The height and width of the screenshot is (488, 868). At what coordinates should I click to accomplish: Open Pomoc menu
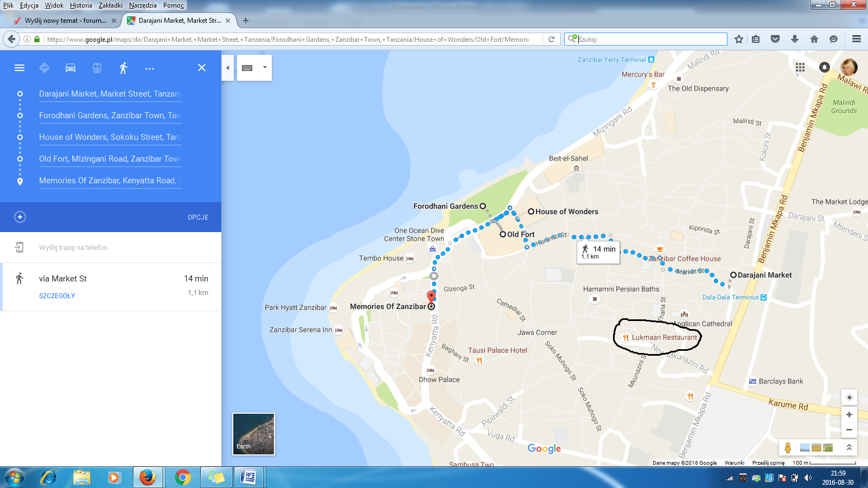[174, 5]
